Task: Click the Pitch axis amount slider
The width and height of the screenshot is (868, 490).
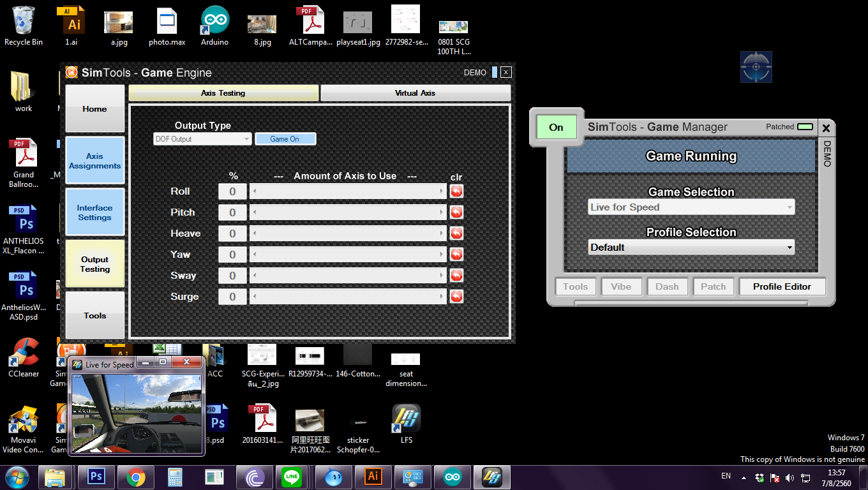Action: coord(348,212)
